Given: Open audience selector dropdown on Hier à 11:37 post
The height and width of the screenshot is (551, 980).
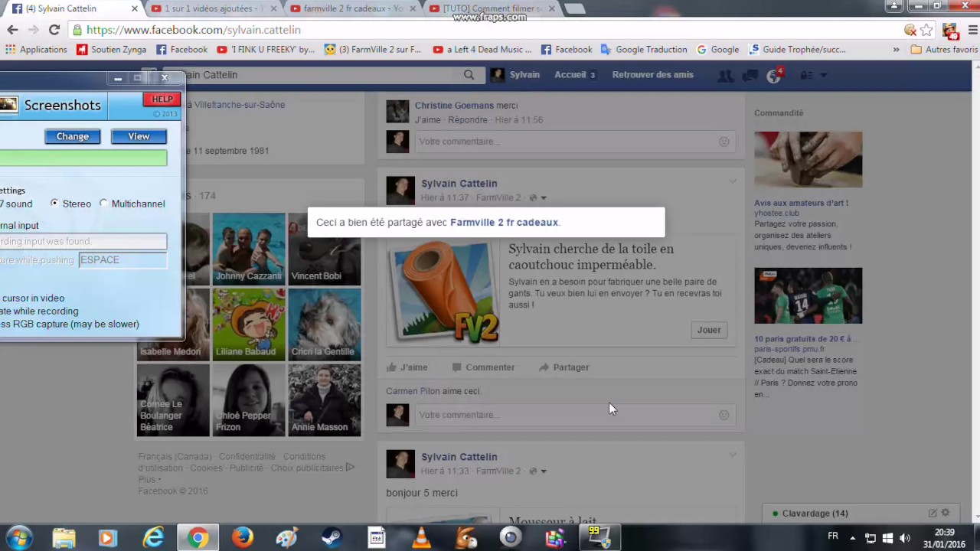Looking at the screenshot, I should point(537,197).
